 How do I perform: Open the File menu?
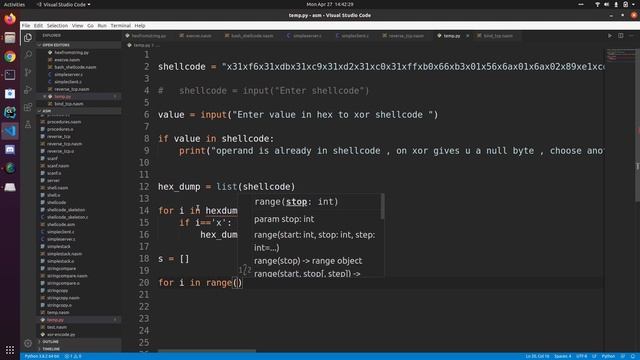point(26,25)
